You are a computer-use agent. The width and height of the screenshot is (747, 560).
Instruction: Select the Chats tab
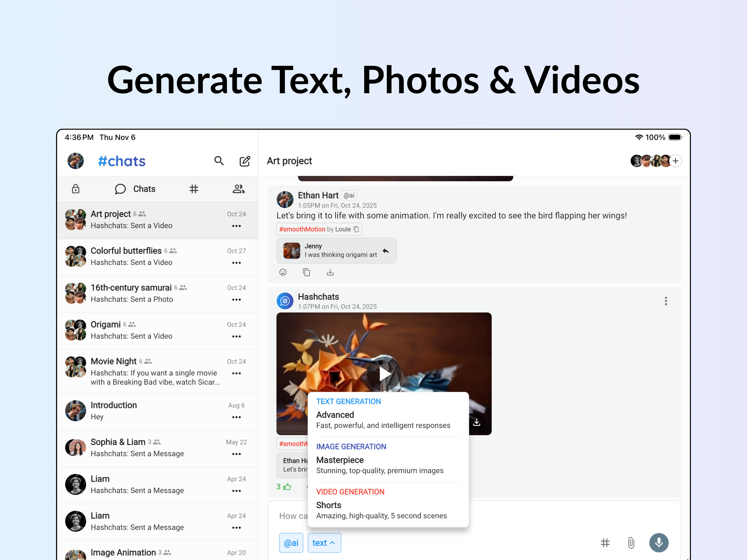point(135,189)
